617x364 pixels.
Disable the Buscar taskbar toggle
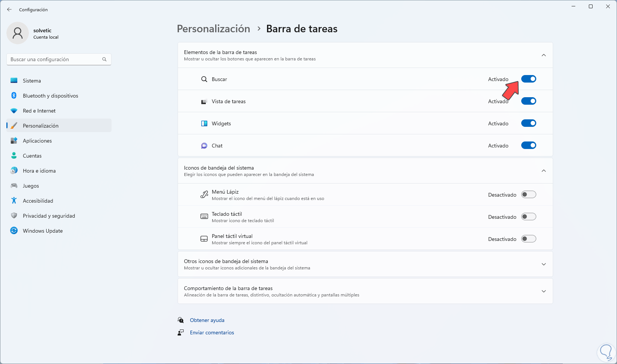coord(528,79)
